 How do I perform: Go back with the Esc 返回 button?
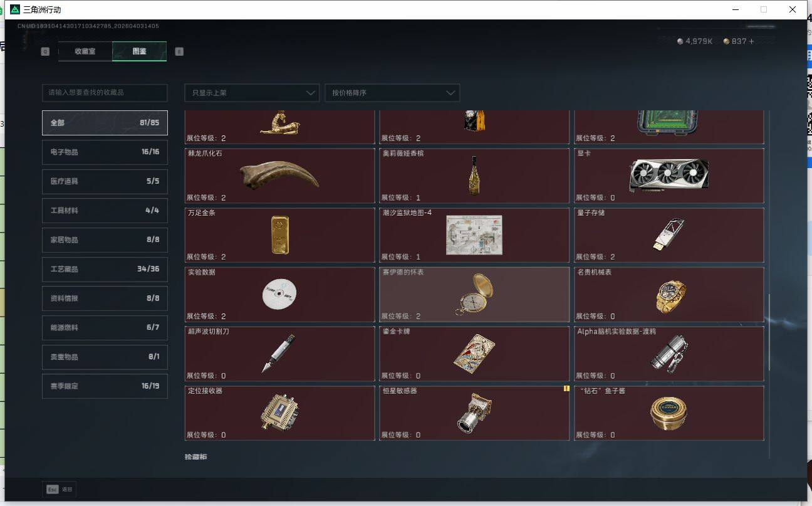(60, 489)
